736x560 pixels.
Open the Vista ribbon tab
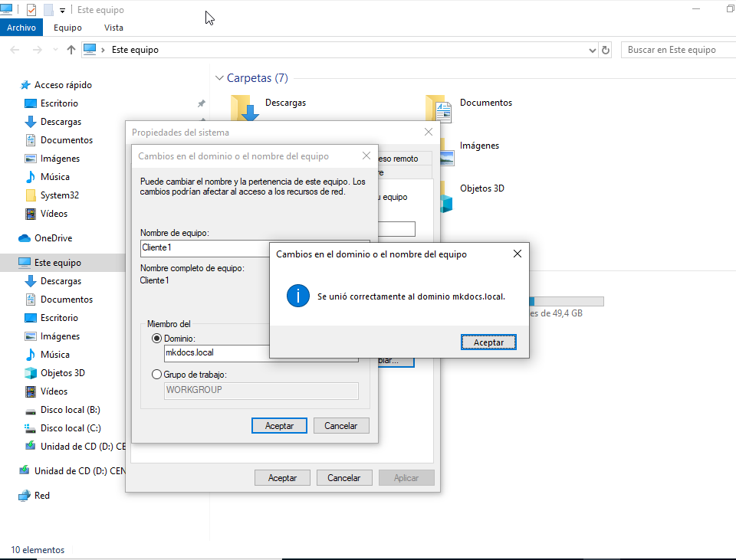(x=113, y=28)
